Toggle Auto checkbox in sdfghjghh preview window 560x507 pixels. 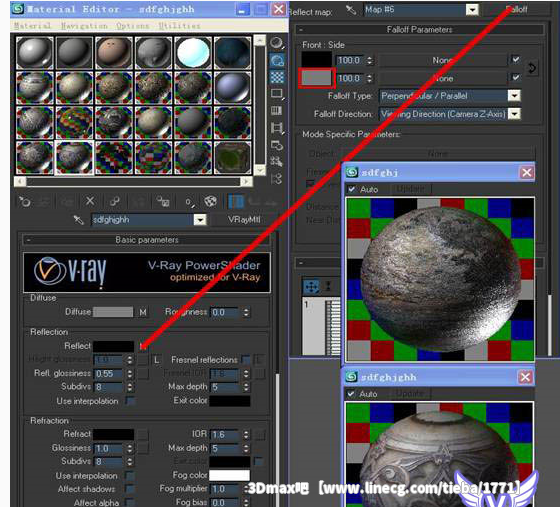click(351, 394)
